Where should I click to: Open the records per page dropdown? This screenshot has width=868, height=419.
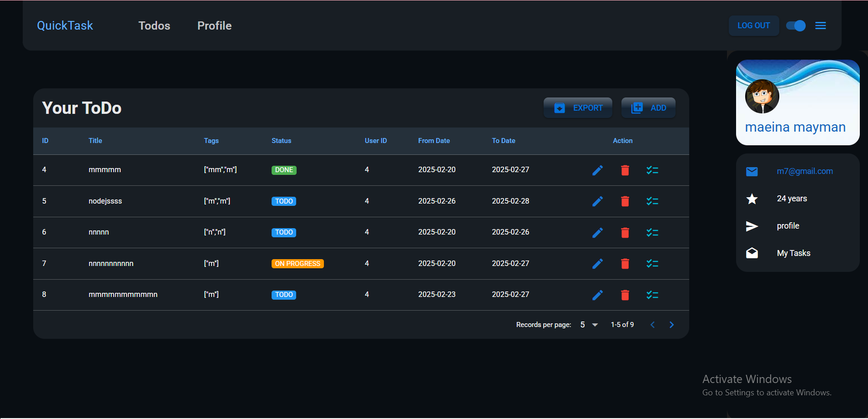coord(589,325)
